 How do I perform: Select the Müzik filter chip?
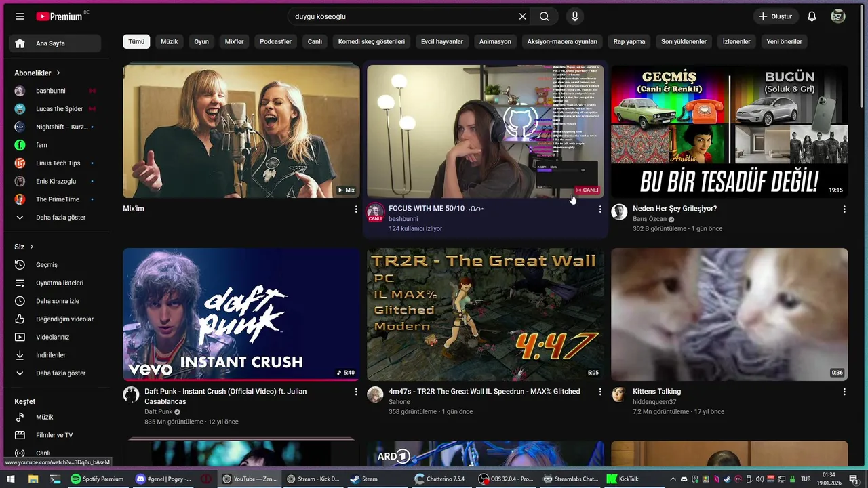(170, 41)
